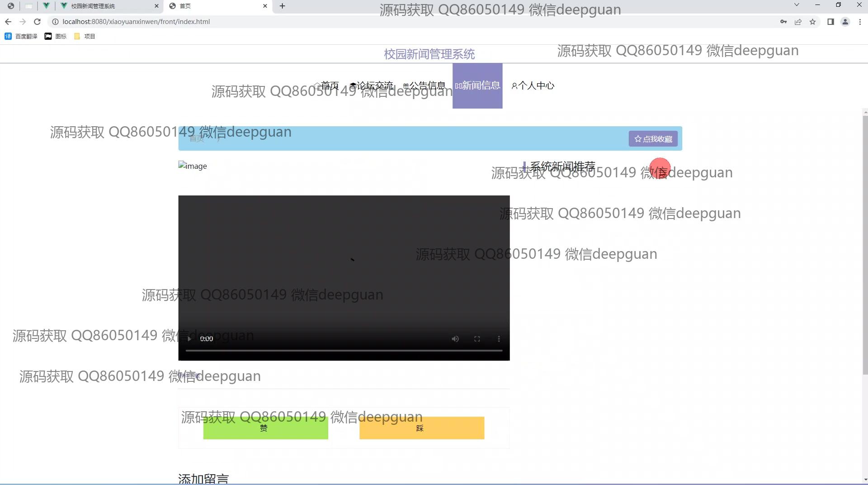Bookmark this page with the star icon
This screenshot has height=485, width=868.
[x=812, y=22]
